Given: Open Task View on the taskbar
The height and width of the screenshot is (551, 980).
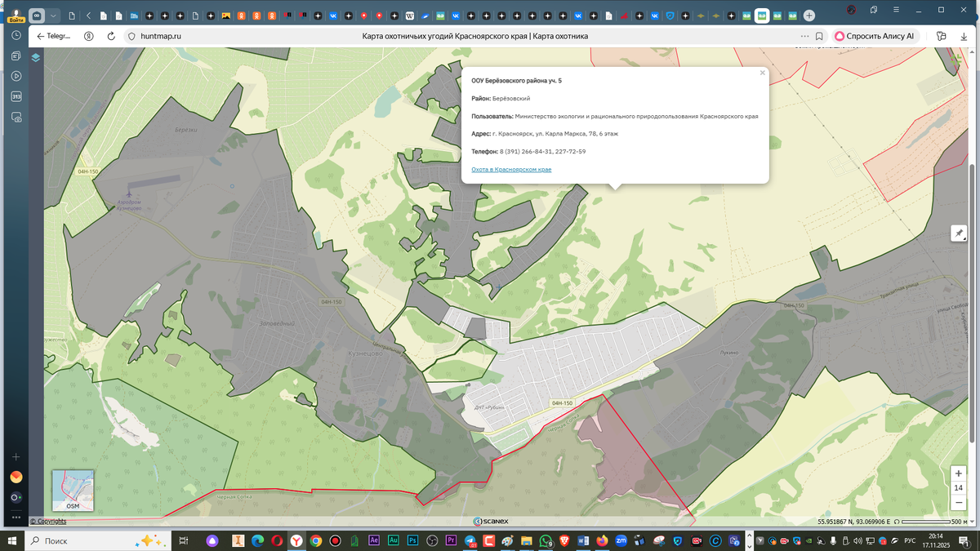Looking at the screenshot, I should tap(183, 540).
